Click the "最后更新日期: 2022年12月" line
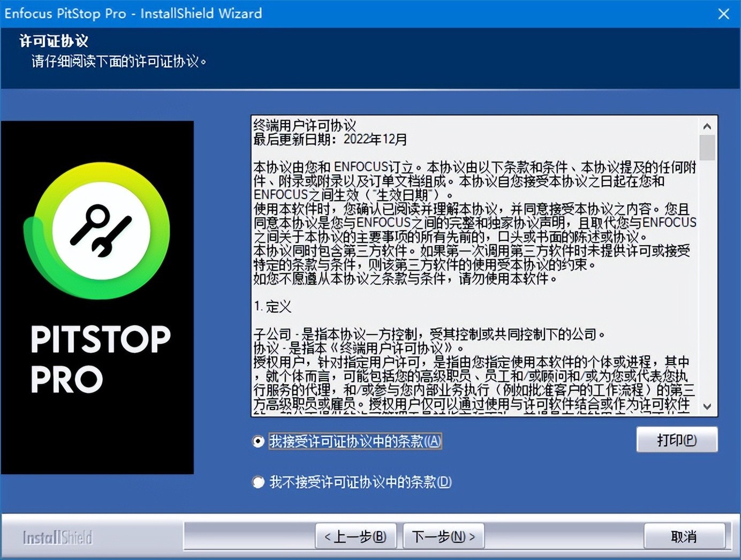The height and width of the screenshot is (560, 741). point(330,139)
